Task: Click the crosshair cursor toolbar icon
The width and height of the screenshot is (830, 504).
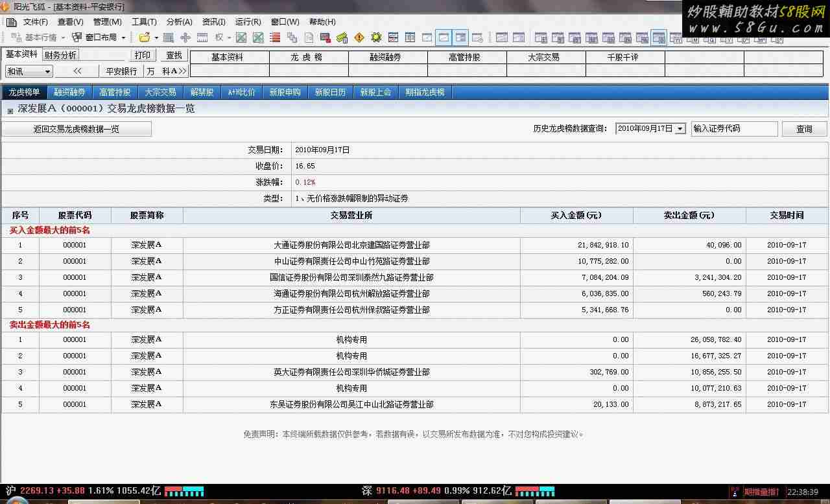Action: click(x=185, y=38)
